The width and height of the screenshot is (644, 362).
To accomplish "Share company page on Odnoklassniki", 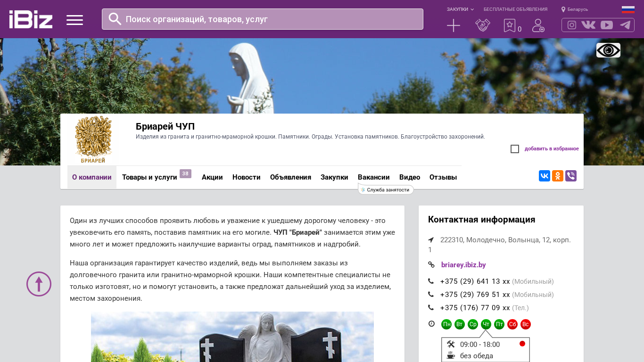I will [x=558, y=176].
